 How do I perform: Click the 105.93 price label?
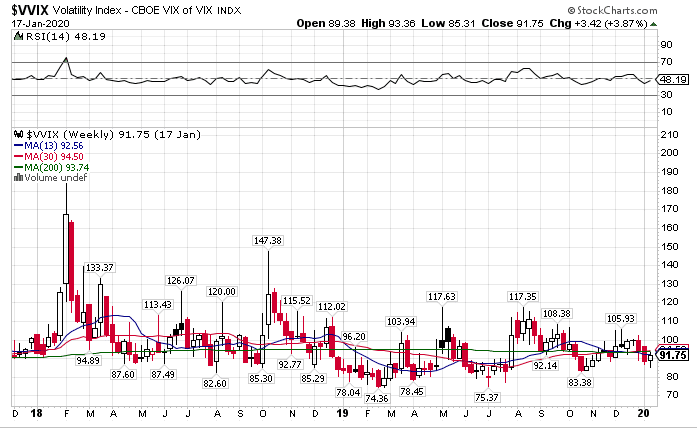(621, 319)
